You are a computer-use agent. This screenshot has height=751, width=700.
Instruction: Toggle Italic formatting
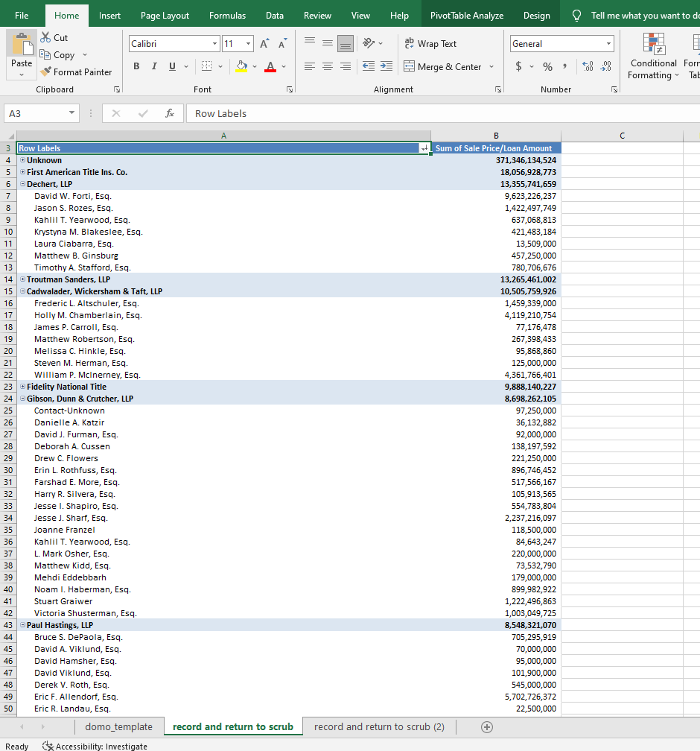[154, 66]
